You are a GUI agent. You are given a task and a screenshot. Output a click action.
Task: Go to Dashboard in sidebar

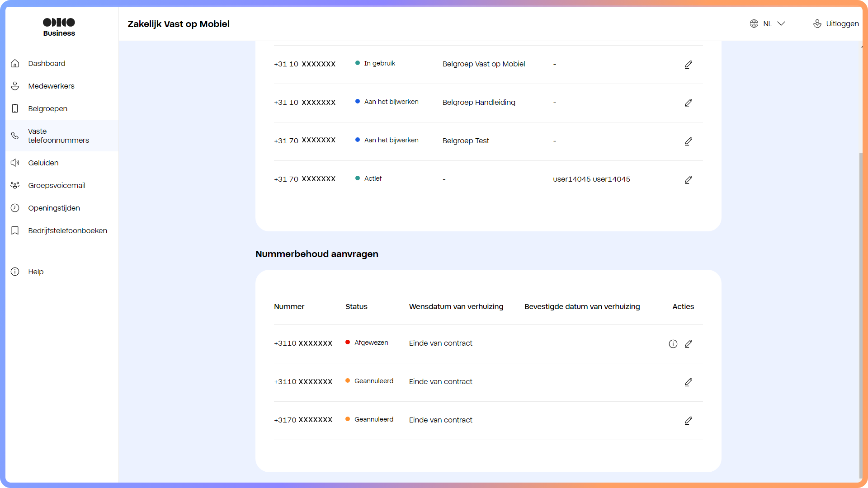47,63
